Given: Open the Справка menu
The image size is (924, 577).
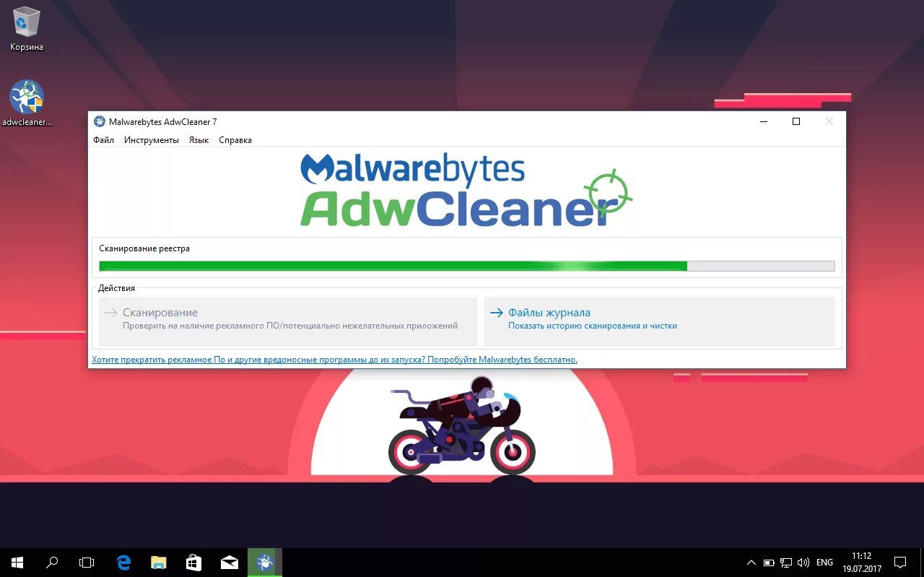Looking at the screenshot, I should [x=235, y=140].
